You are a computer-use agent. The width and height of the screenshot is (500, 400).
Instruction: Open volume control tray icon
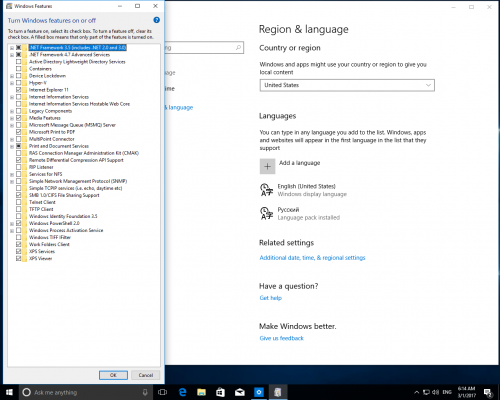(x=435, y=392)
